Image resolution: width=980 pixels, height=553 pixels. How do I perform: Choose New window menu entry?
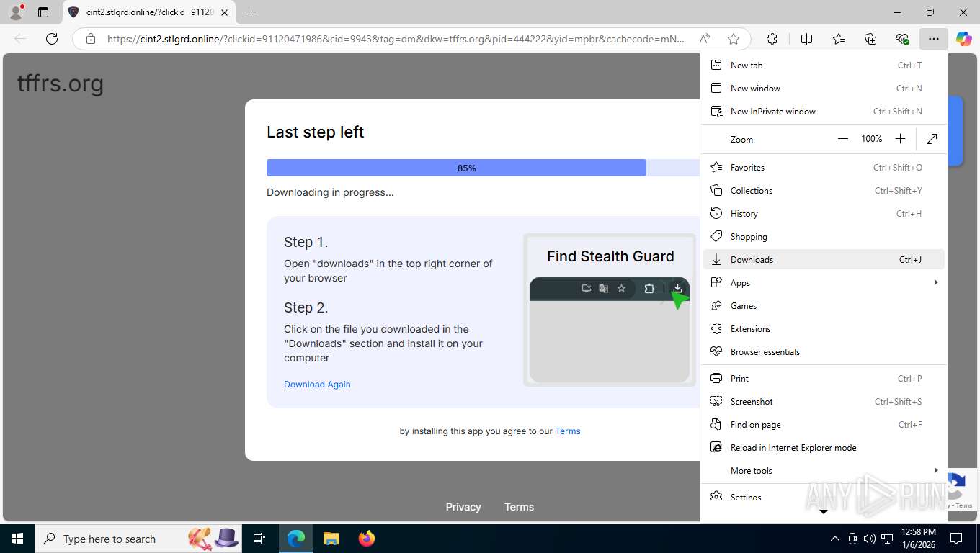click(824, 89)
